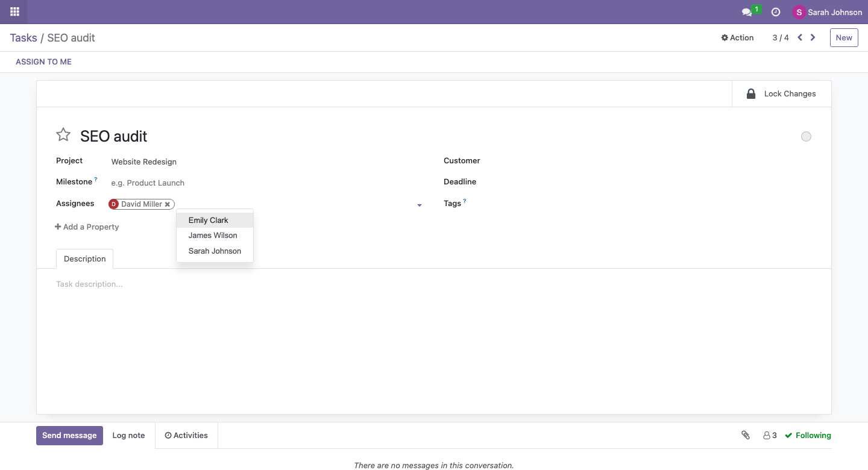Switch to Log note
The image size is (868, 470).
coord(128,436)
